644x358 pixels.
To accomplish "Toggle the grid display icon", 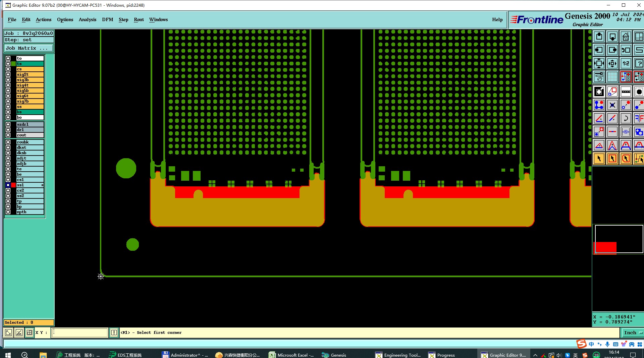I will point(612,77).
